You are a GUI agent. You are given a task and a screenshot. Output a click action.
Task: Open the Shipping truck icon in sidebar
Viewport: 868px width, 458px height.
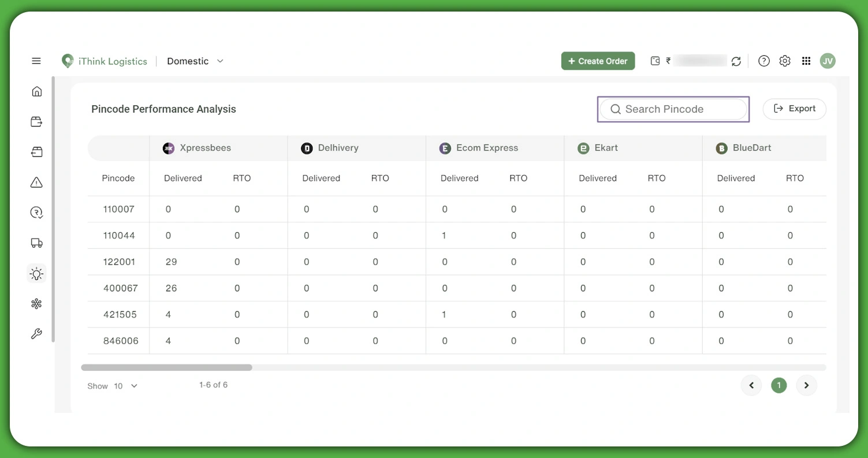coord(36,243)
